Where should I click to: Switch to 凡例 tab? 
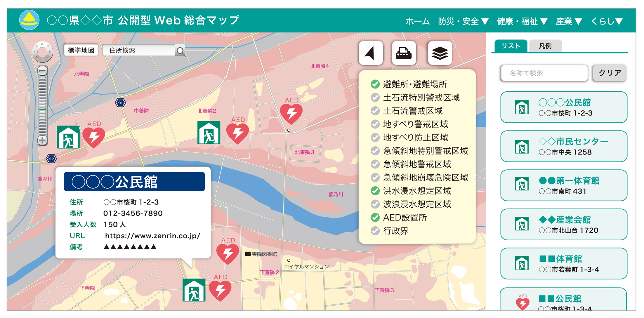coord(545,46)
